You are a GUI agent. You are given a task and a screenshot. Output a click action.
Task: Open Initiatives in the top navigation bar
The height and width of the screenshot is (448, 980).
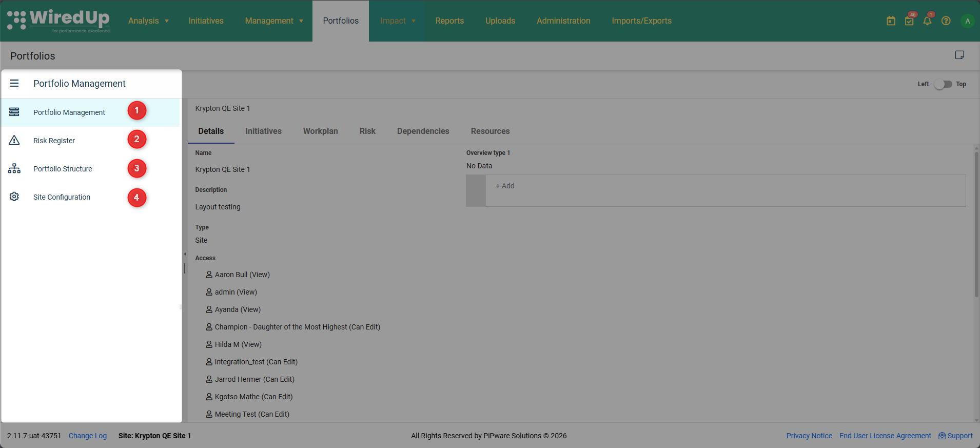[206, 21]
